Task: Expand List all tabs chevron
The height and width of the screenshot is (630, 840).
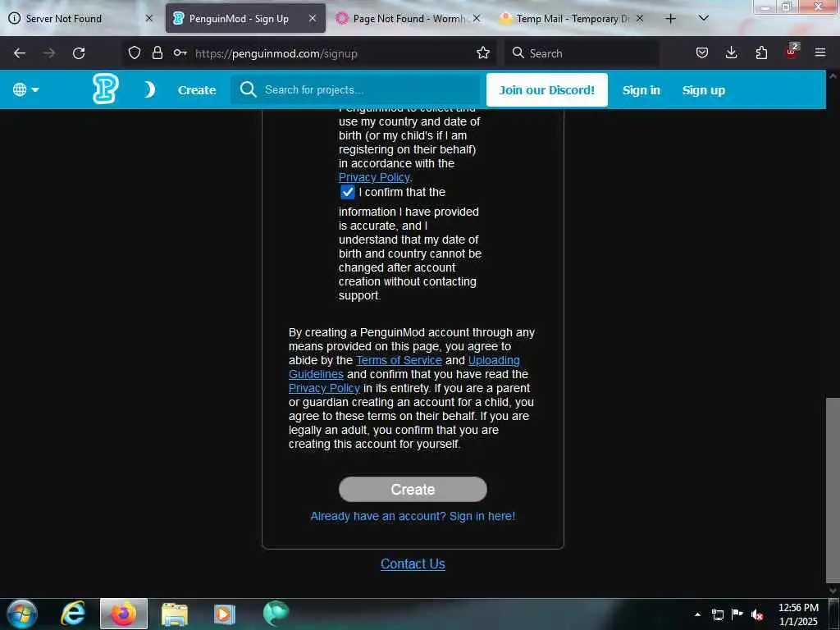Action: click(703, 18)
